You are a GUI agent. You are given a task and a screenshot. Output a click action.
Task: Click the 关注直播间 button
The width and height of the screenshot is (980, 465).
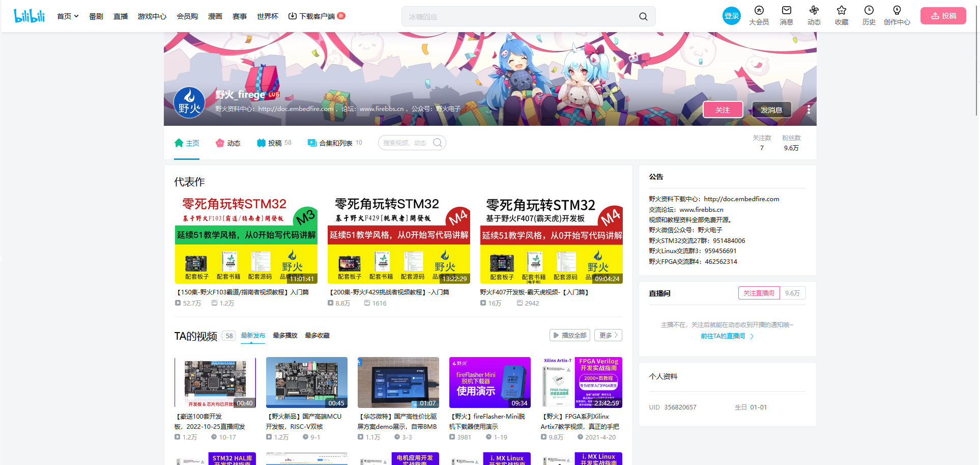click(759, 293)
